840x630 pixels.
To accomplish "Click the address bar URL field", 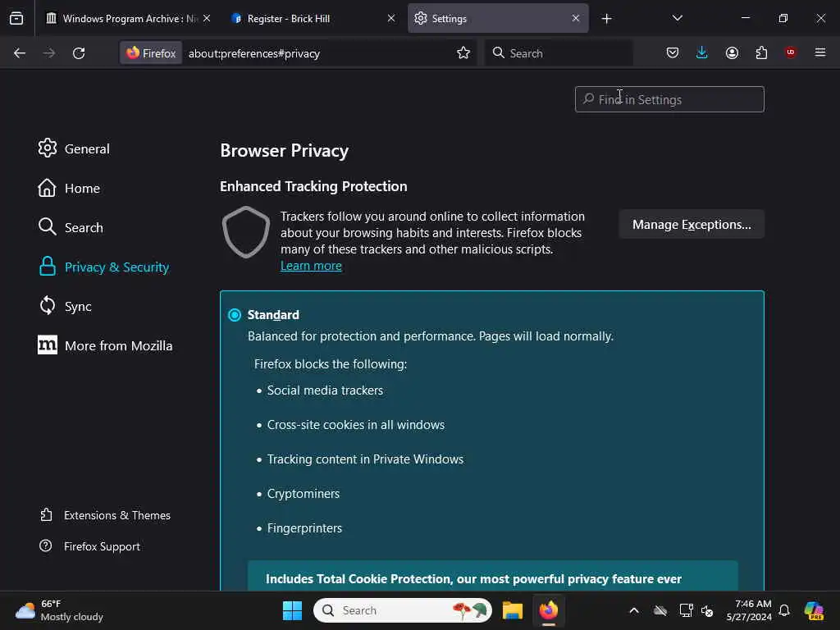I will point(317,53).
